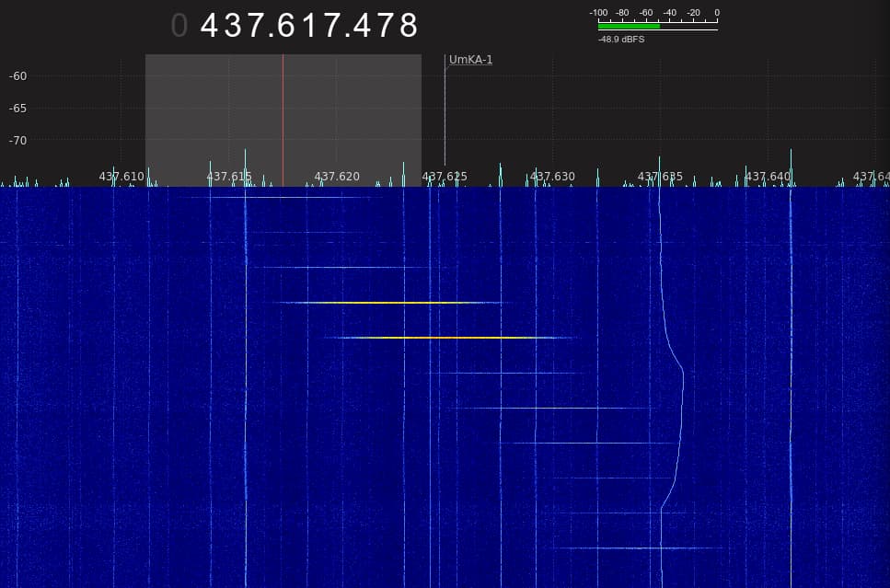The height and width of the screenshot is (588, 890).
Task: Click the green signal strength meter bar
Action: tap(629, 26)
